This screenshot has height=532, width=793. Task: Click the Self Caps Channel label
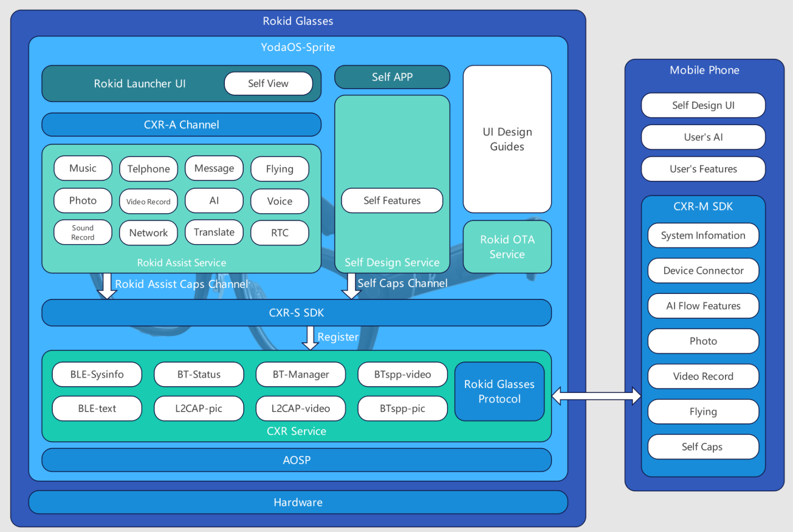pyautogui.click(x=402, y=283)
